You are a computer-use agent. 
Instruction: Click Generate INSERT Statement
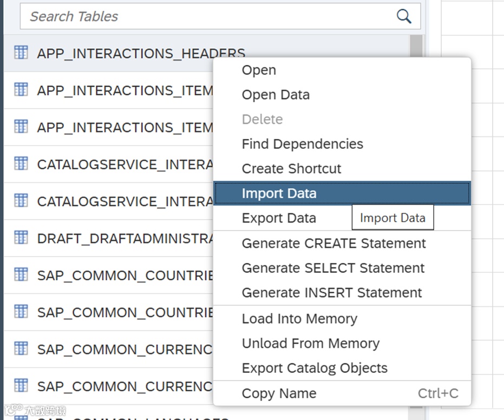coord(332,293)
